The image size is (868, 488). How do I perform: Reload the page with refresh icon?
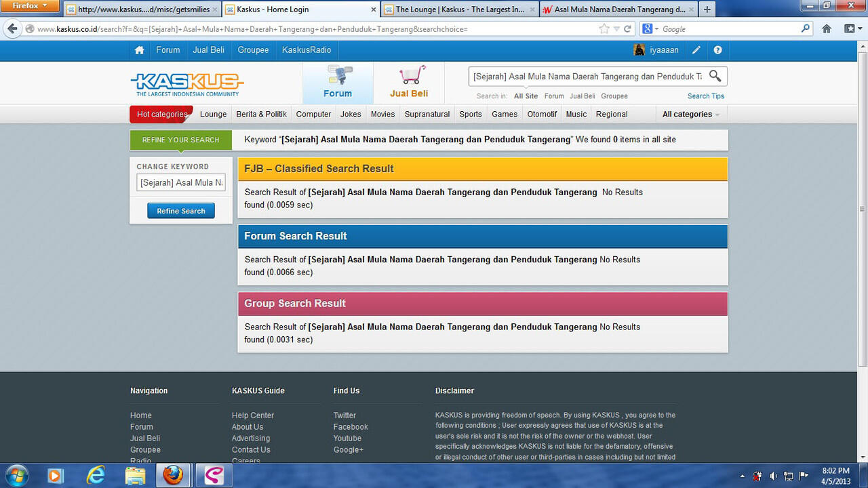point(628,29)
